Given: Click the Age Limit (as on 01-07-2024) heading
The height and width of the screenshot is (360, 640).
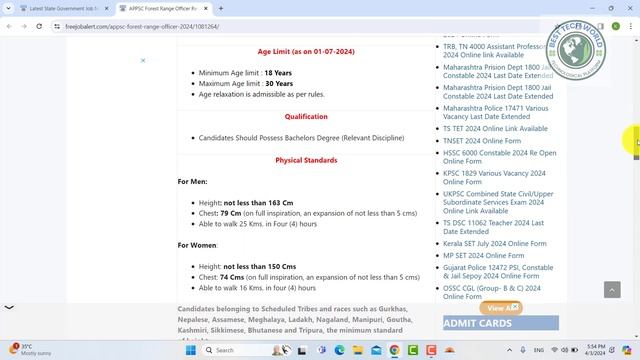Looking at the screenshot, I should (x=306, y=51).
